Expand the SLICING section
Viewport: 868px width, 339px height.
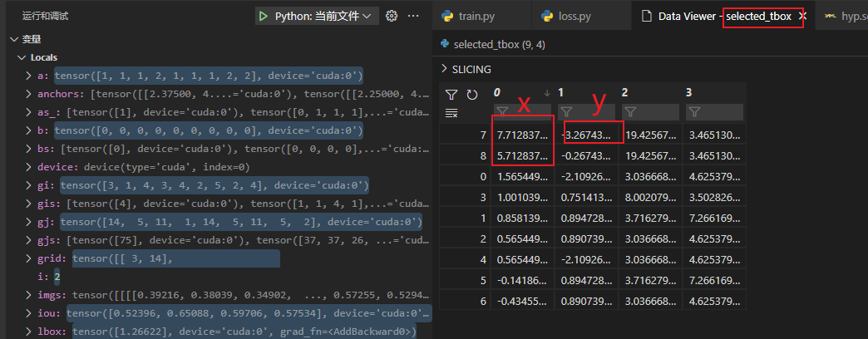click(x=445, y=69)
